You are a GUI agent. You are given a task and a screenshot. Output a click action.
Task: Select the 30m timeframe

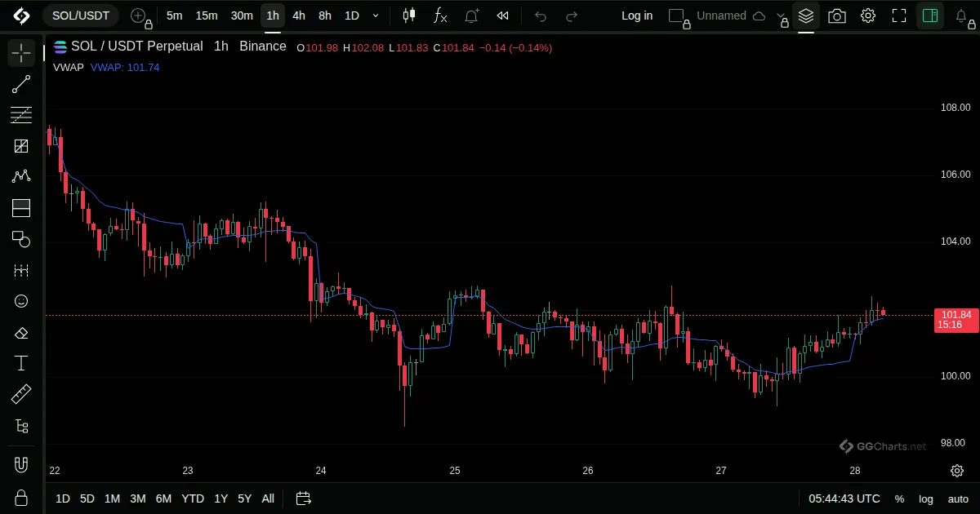click(242, 16)
